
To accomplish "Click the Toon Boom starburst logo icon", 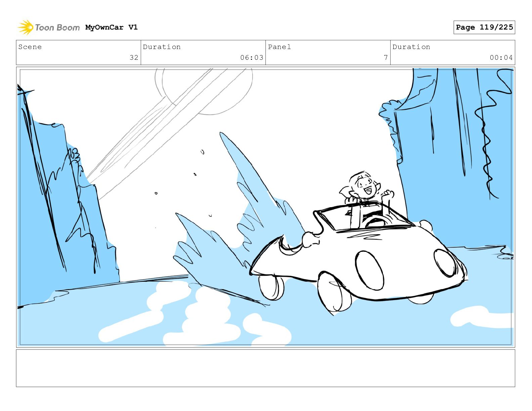I will (26, 27).
